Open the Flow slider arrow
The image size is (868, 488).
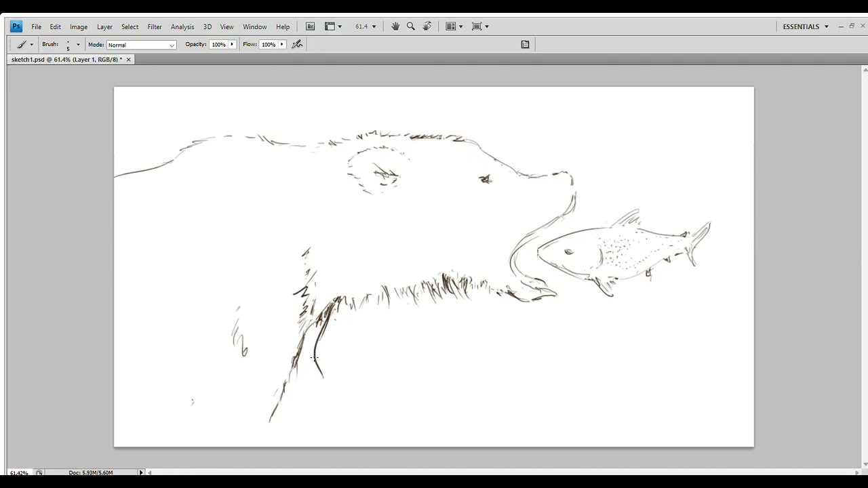(x=281, y=45)
